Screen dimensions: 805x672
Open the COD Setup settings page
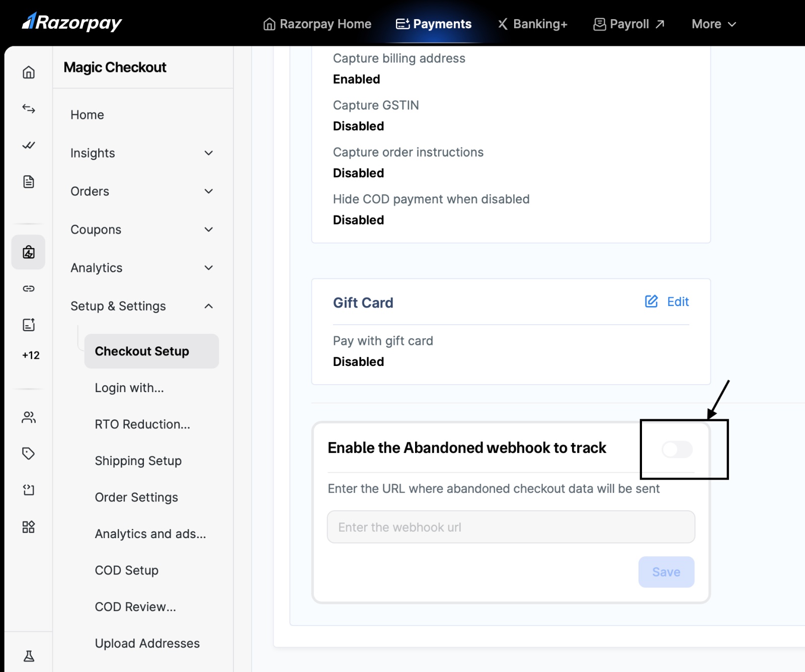[x=127, y=570]
